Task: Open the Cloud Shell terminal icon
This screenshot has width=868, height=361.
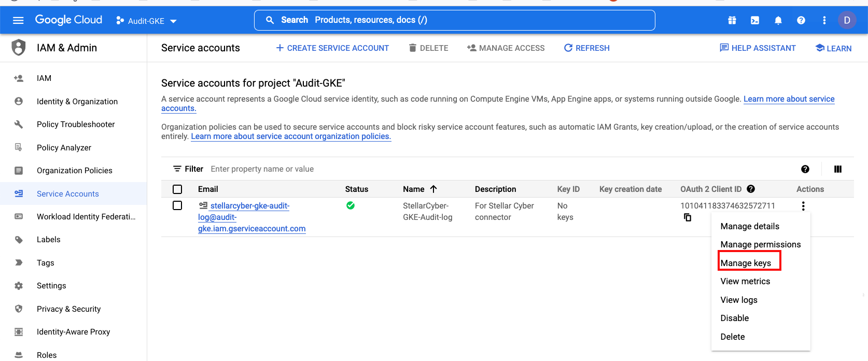Action: (x=755, y=20)
